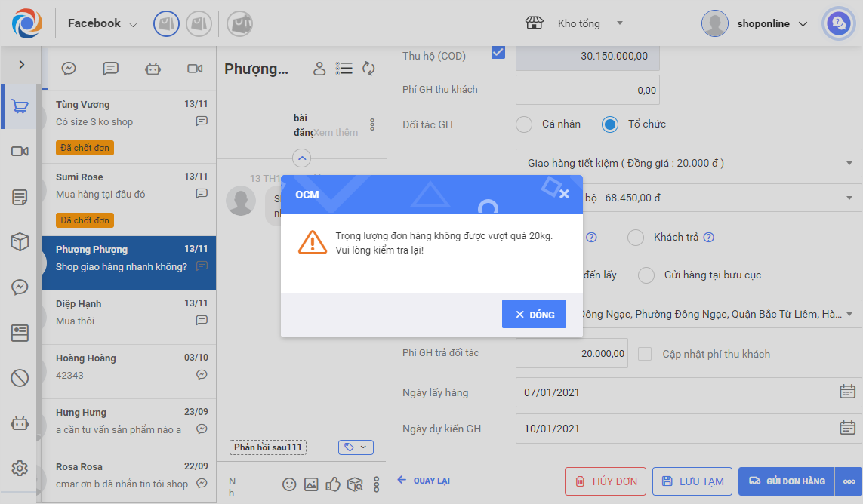Open the support chat bubble icon
The image size is (863, 504).
pos(838,23)
